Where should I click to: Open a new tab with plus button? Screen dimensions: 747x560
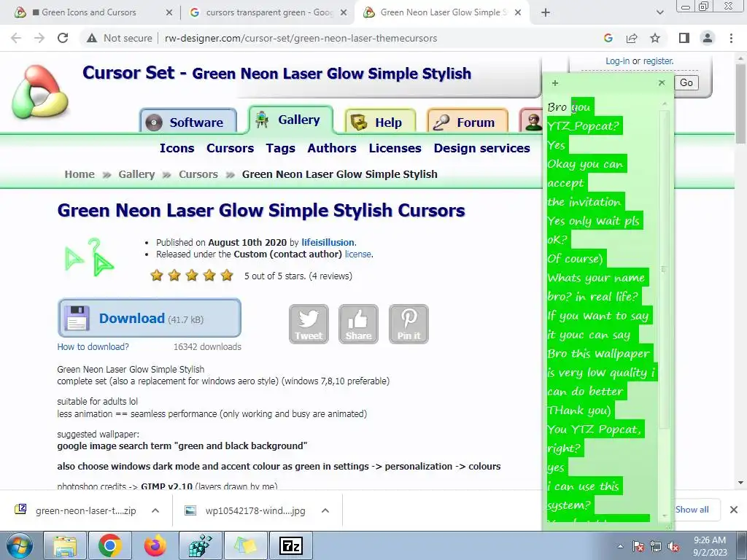click(x=546, y=12)
